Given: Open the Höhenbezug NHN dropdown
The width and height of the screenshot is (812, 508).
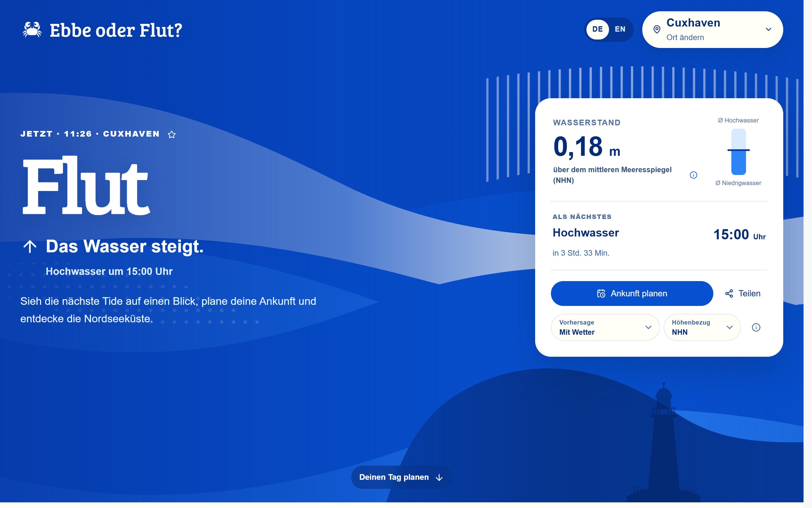Looking at the screenshot, I should pyautogui.click(x=702, y=327).
